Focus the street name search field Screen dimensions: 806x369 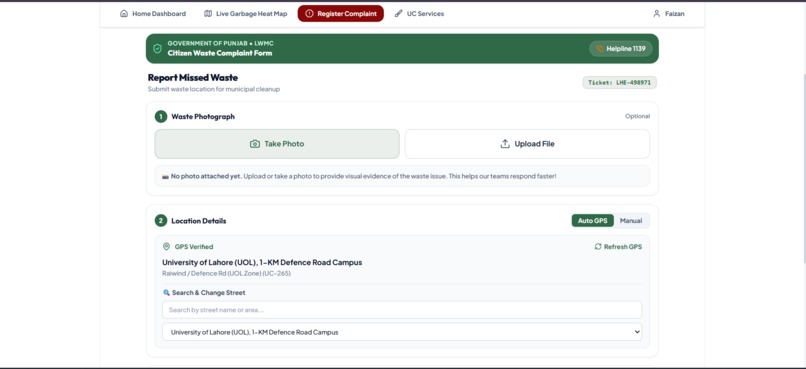402,310
